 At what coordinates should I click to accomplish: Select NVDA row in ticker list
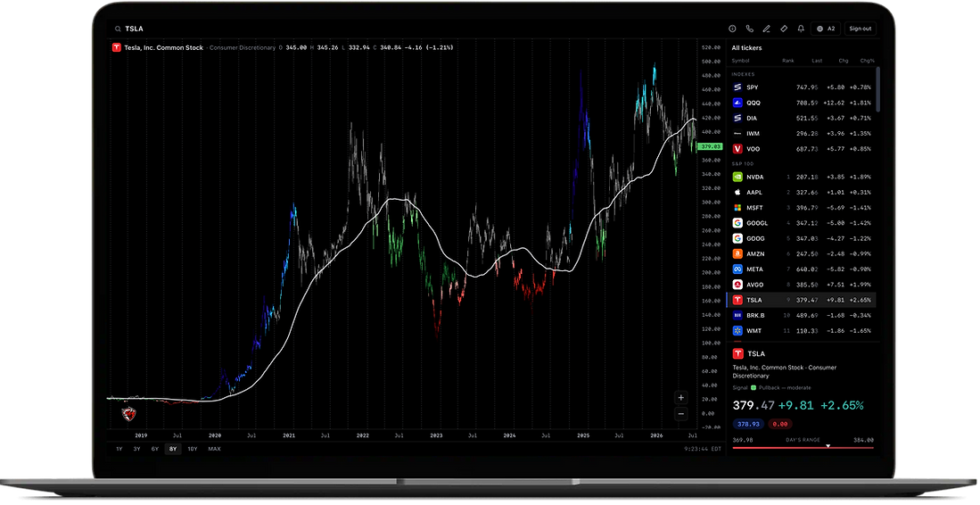point(803,177)
